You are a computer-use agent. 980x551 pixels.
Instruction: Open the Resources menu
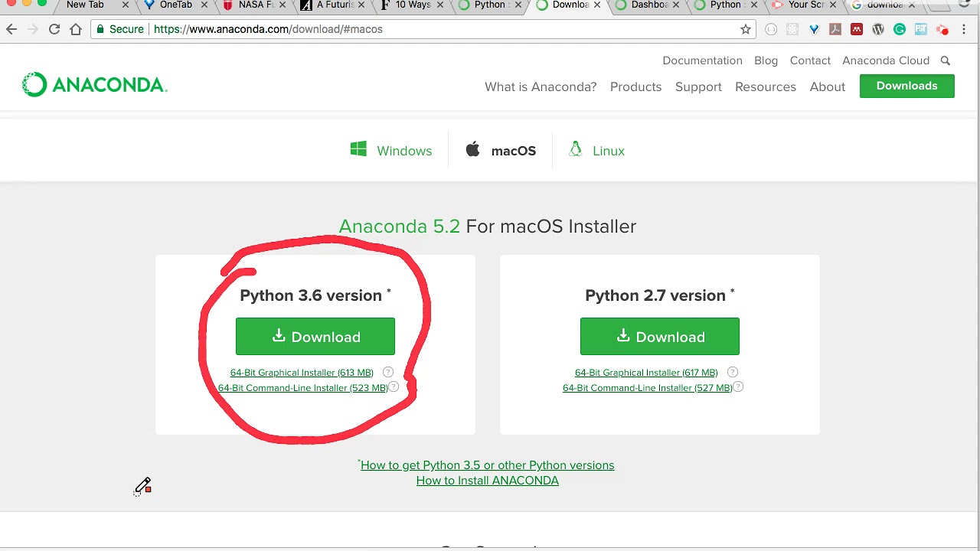(x=766, y=86)
